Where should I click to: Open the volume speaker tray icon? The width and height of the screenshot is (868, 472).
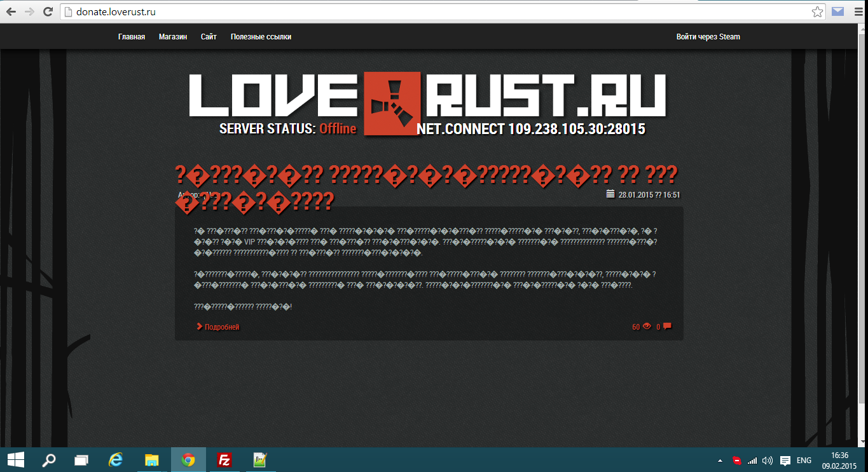[768, 460]
